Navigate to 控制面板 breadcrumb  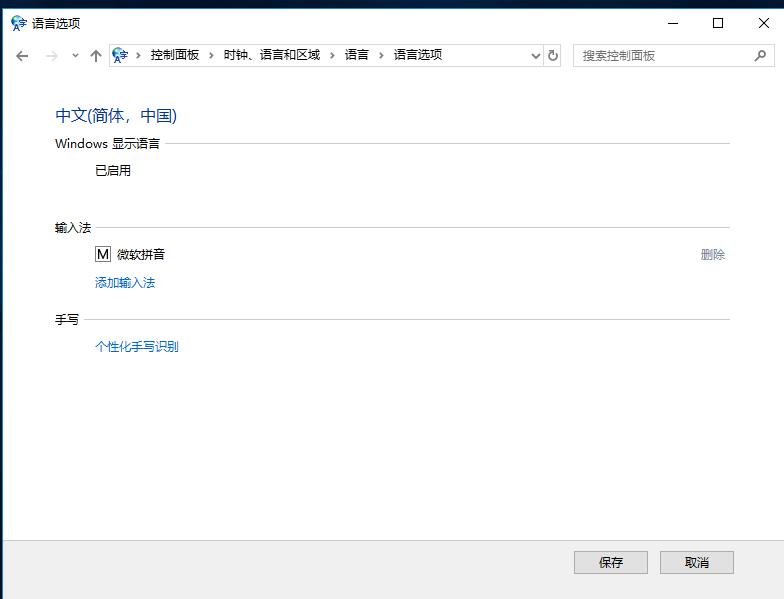click(175, 56)
